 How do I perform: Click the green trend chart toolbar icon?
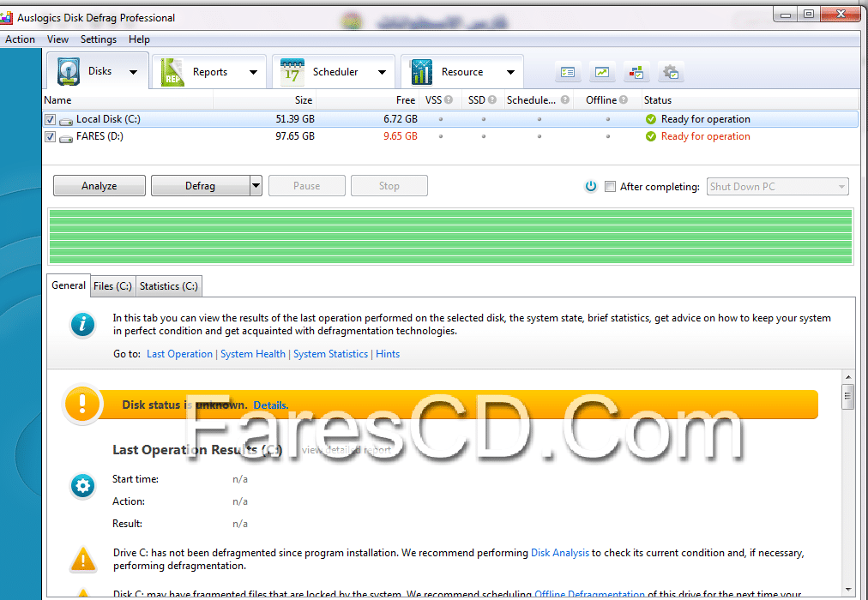point(602,72)
